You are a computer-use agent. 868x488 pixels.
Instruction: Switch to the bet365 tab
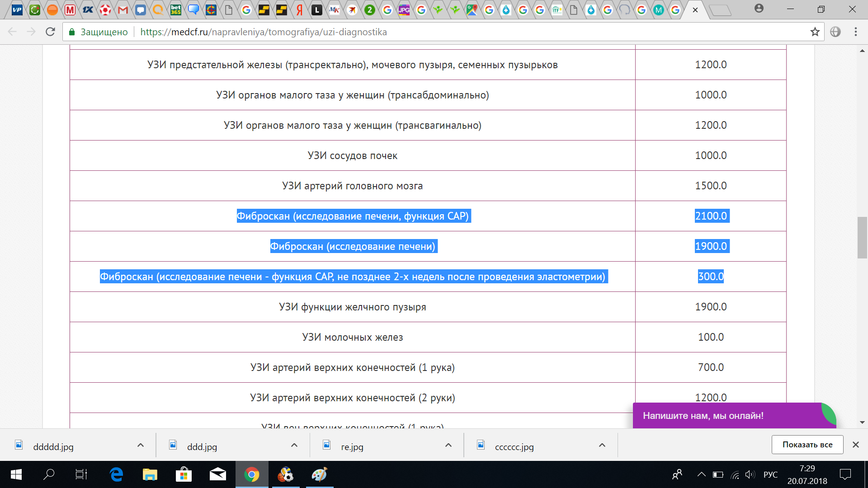[176, 9]
